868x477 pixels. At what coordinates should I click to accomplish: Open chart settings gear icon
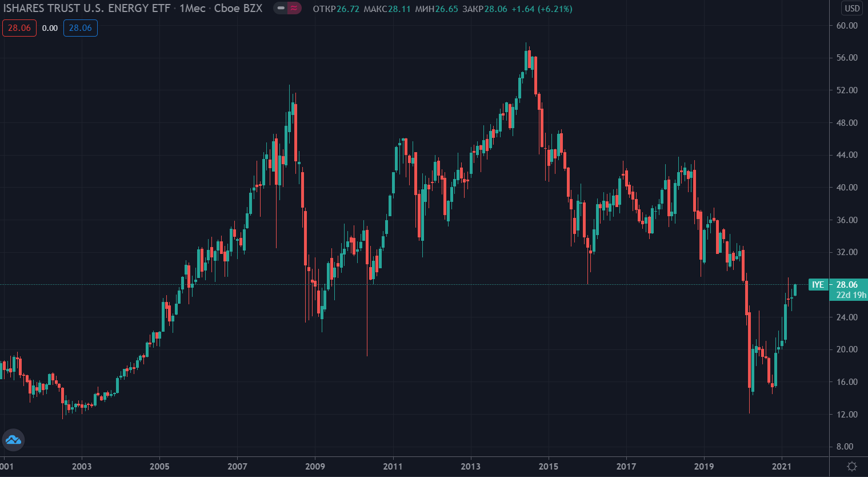[x=852, y=466]
